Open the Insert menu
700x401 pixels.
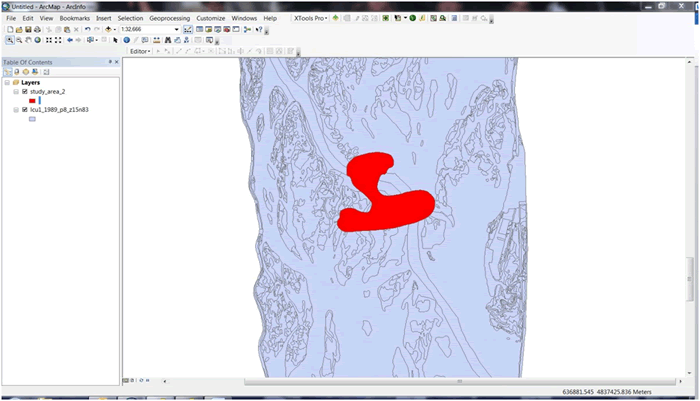click(104, 18)
